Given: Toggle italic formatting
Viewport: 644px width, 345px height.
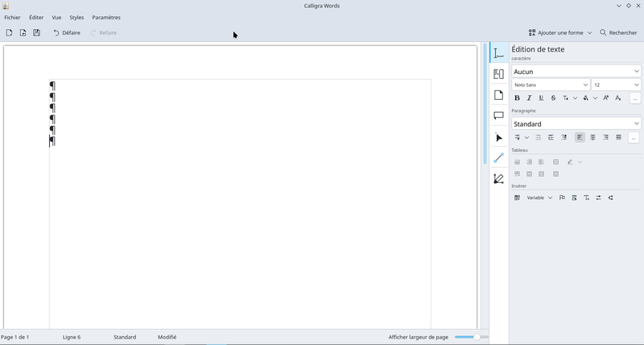Looking at the screenshot, I should click(x=529, y=98).
